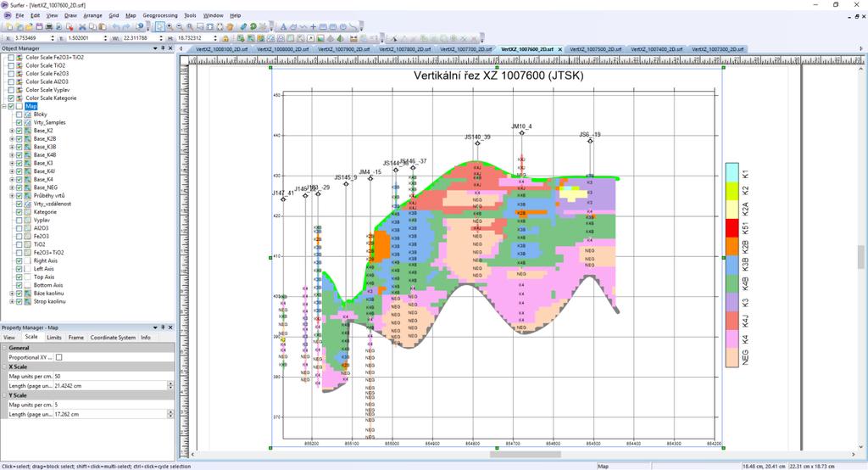
Task: Select the Polyline drawing tool
Action: click(x=303, y=26)
